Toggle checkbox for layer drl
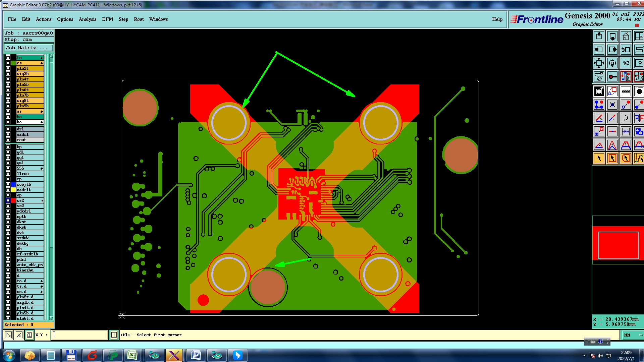The width and height of the screenshot is (644, 362). [x=8, y=129]
